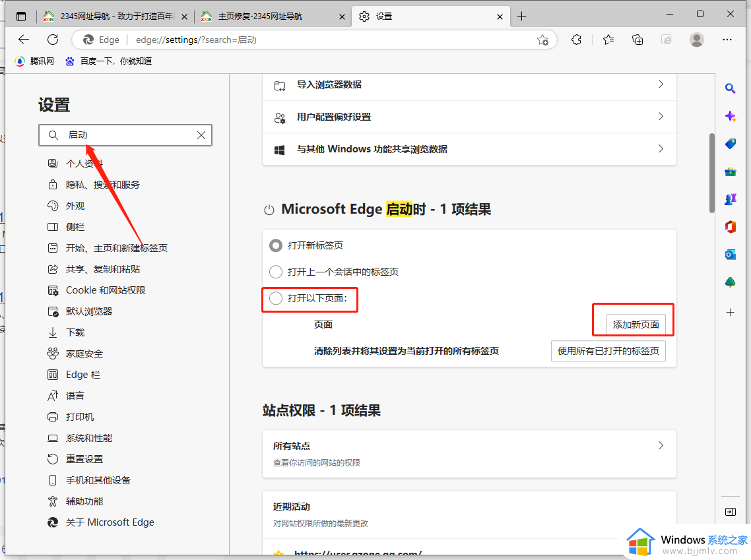Select the 设置 tab
The height and width of the screenshot is (560, 751).
(429, 16)
